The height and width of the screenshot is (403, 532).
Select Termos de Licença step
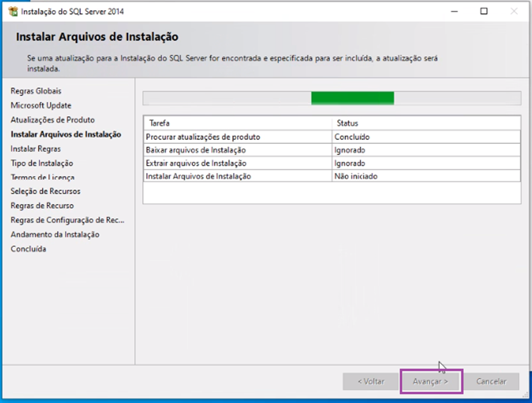(42, 177)
